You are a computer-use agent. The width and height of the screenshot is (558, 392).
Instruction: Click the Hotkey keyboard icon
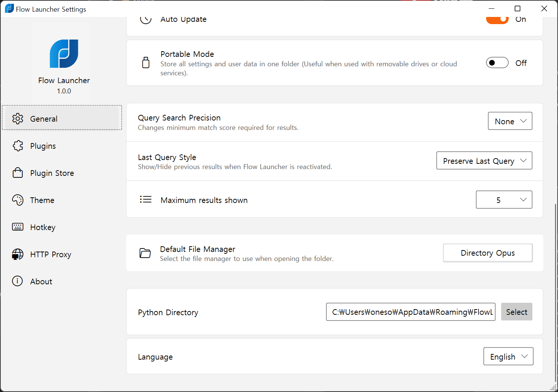tap(18, 227)
